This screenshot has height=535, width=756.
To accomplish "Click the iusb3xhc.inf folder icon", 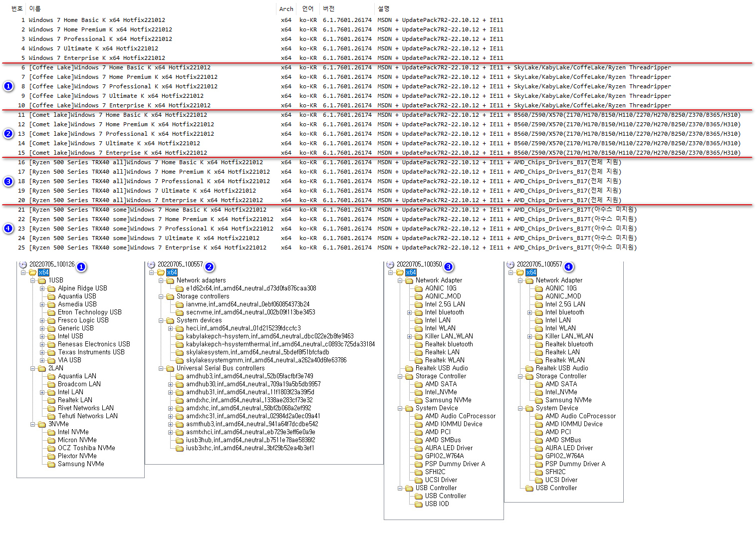I will (x=180, y=448).
